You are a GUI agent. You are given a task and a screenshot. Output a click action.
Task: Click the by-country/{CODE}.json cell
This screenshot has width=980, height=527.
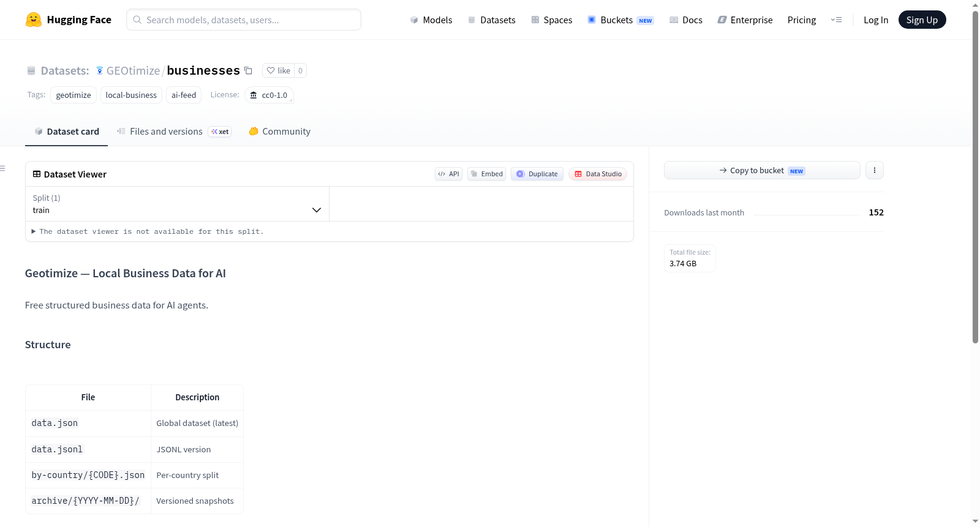coord(88,475)
